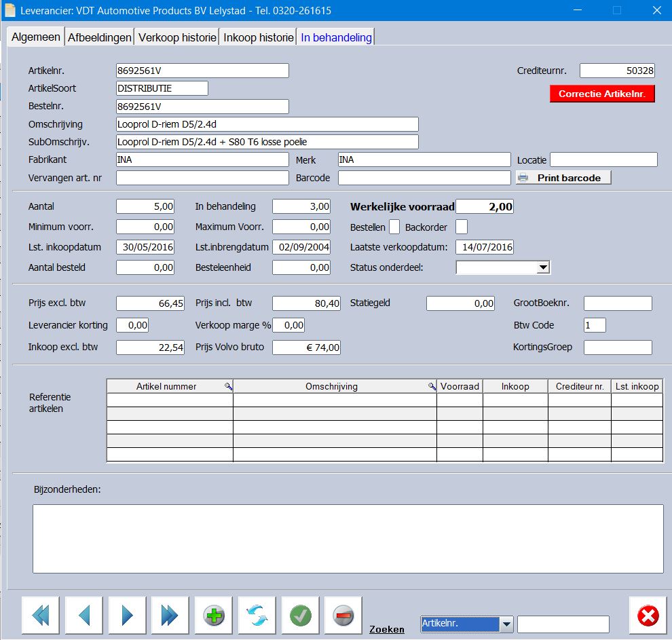Go to first record with double-left arrow
This screenshot has height=640, width=672.
(41, 616)
